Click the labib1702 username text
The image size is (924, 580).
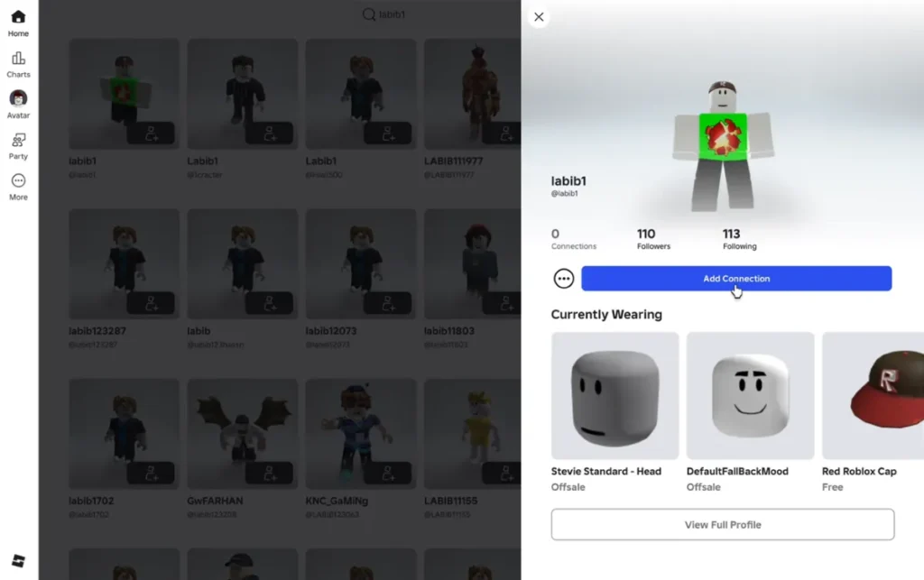[x=91, y=501]
